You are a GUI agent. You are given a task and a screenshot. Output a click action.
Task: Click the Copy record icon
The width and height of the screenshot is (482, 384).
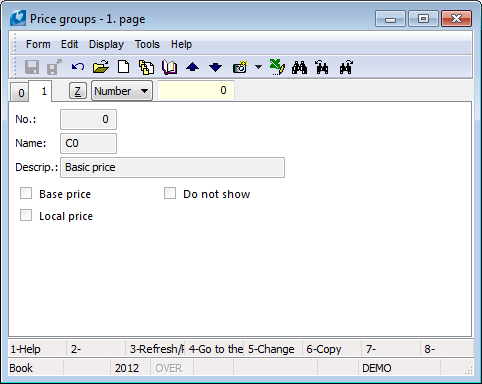click(x=147, y=67)
